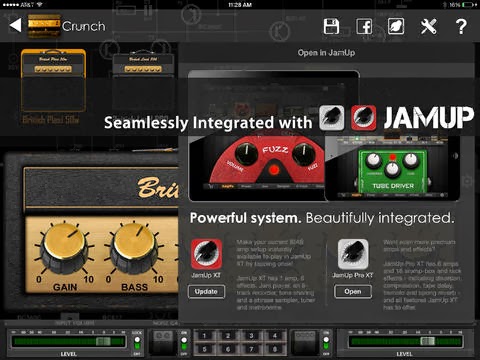
Task: Select preset slot 6
Action: [228, 349]
